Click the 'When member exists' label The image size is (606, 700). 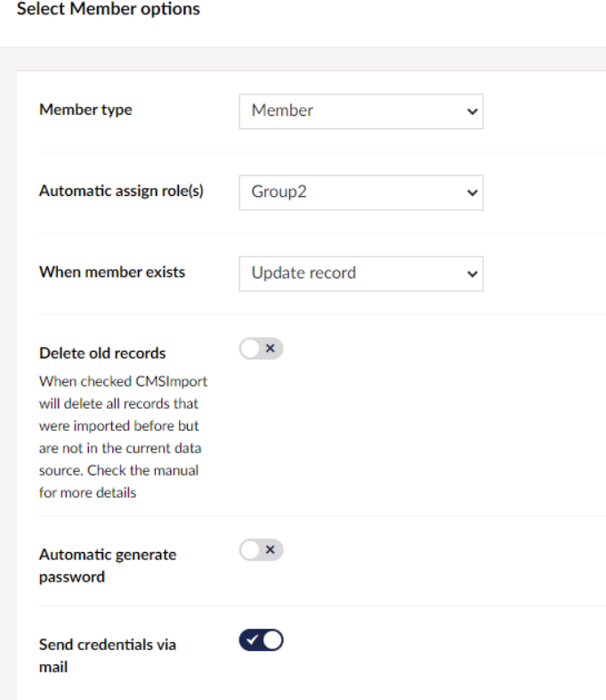click(x=112, y=272)
